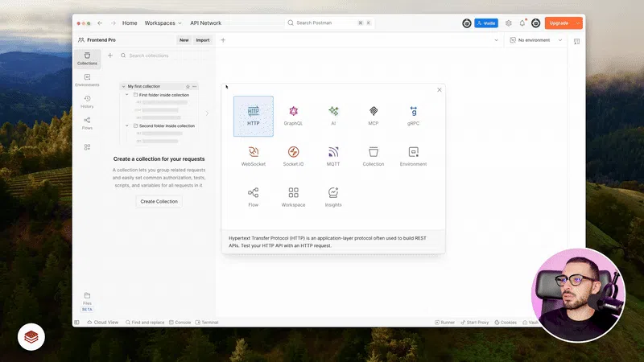Toggle Cloud View in status bar
The height and width of the screenshot is (362, 644).
(103, 323)
